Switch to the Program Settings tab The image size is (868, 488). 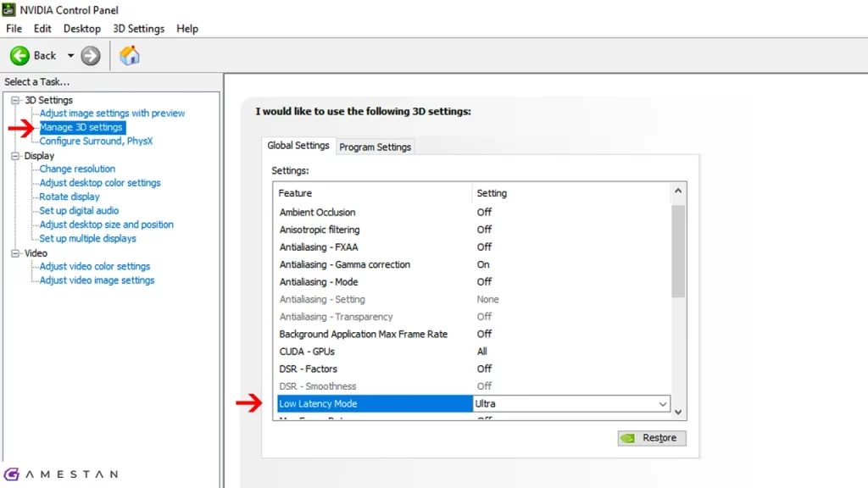375,147
